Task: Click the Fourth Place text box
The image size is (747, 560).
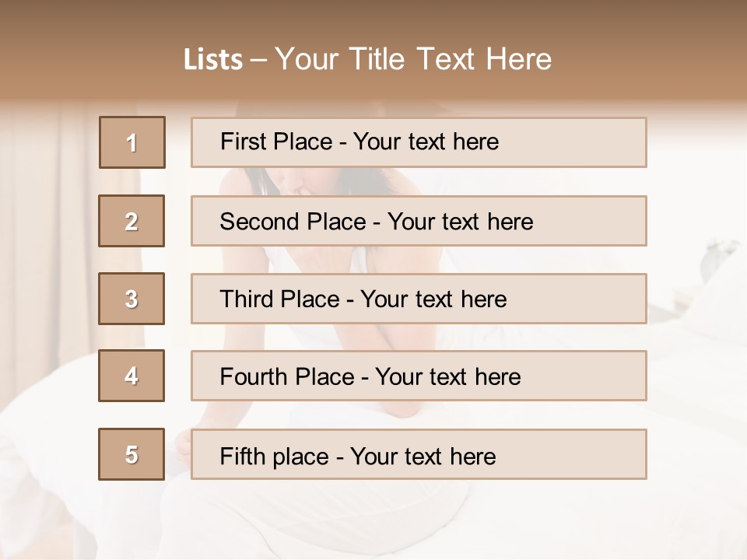Action: (419, 376)
